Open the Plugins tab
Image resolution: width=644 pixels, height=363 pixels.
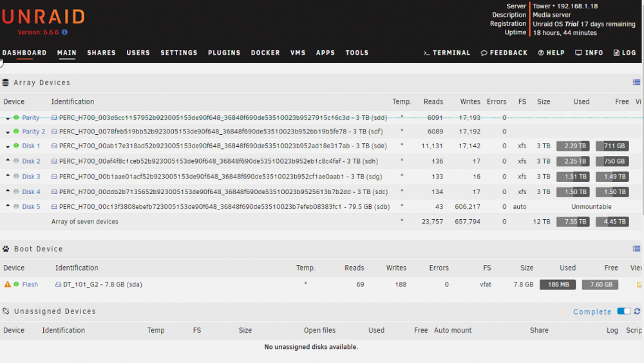tap(224, 53)
